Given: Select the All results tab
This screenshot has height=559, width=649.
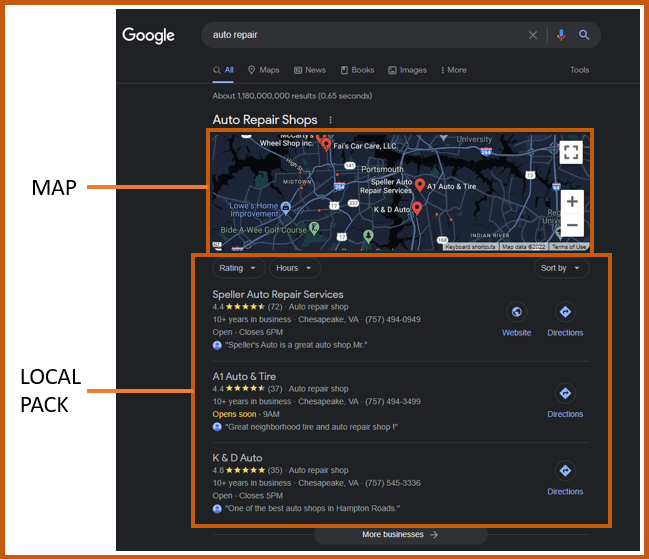Looking at the screenshot, I should pos(223,70).
